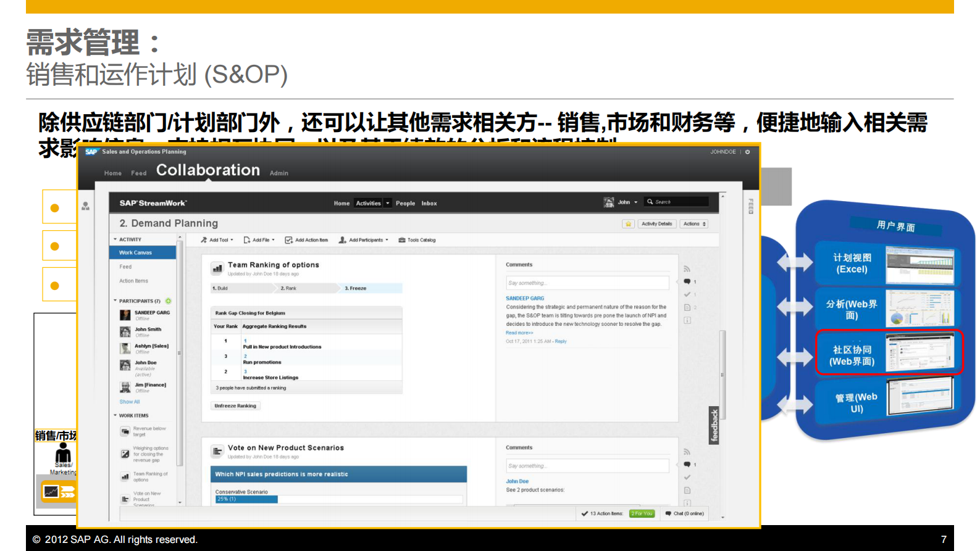
Task: Click the Add Tool wrench icon
Action: point(204,240)
